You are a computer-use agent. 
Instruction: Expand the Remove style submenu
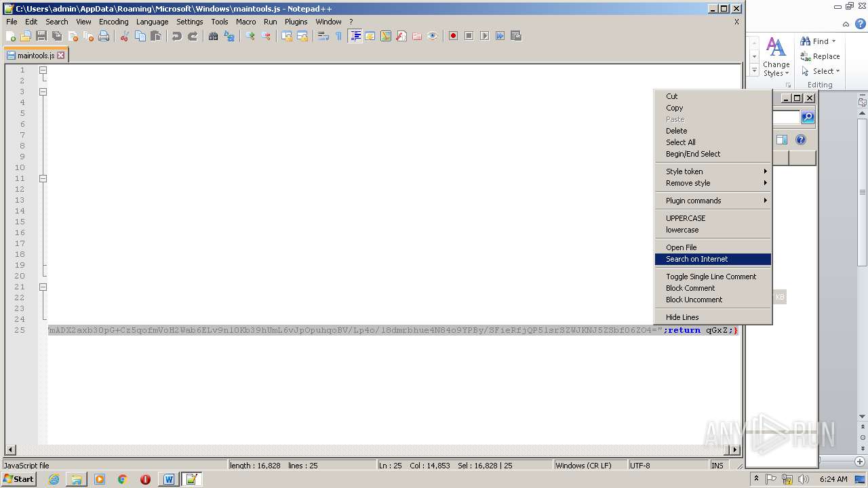713,183
